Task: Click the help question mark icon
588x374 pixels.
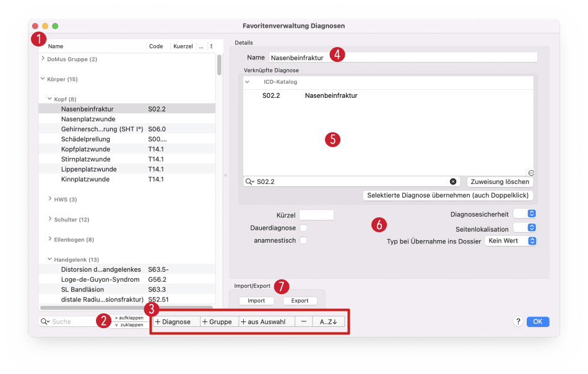Action: [x=517, y=322]
